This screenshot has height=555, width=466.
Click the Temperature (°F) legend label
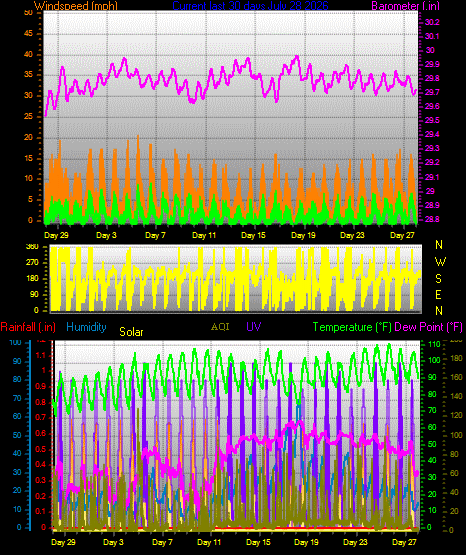pyautogui.click(x=352, y=327)
